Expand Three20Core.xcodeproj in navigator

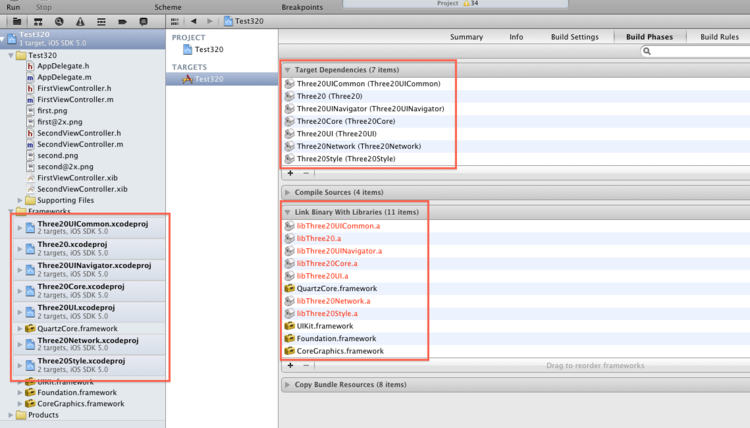pos(20,291)
